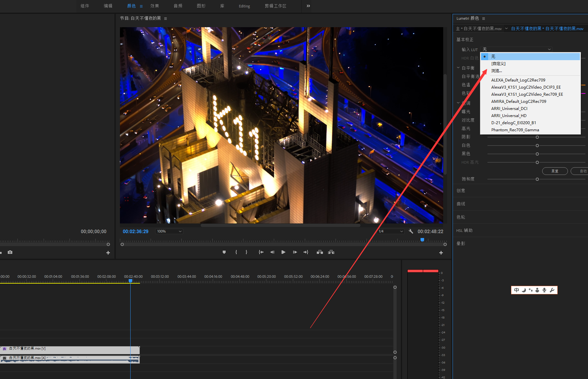Toggle the IME moon night mode icon

(524, 290)
